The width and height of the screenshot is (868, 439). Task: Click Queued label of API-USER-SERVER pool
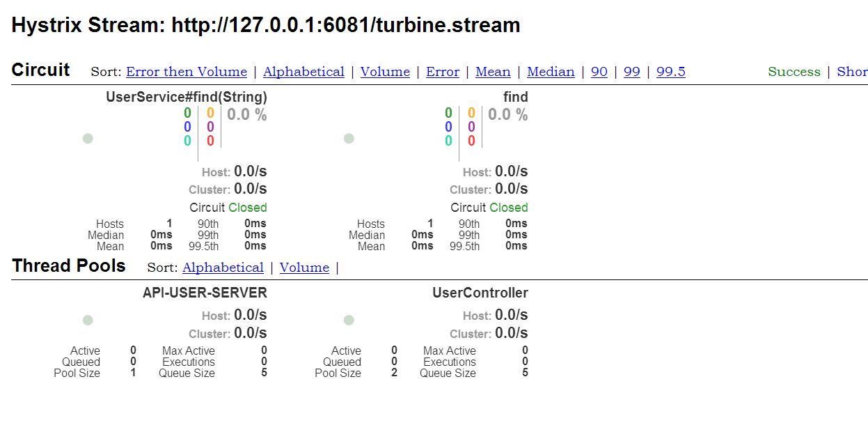click(81, 362)
